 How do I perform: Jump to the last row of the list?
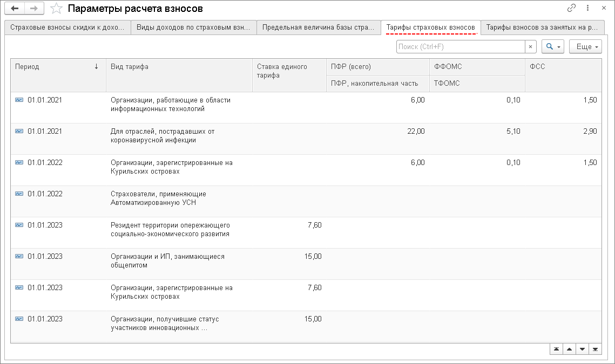[x=595, y=349]
